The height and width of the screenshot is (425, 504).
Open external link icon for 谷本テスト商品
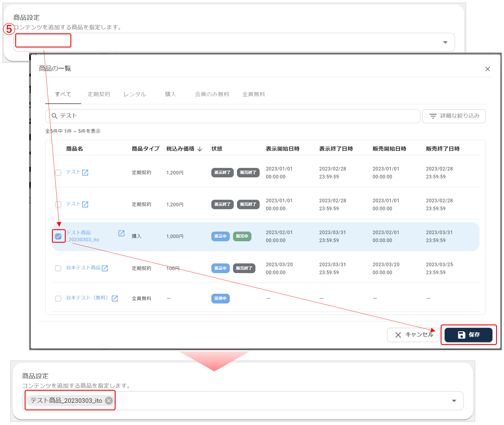coord(105,268)
